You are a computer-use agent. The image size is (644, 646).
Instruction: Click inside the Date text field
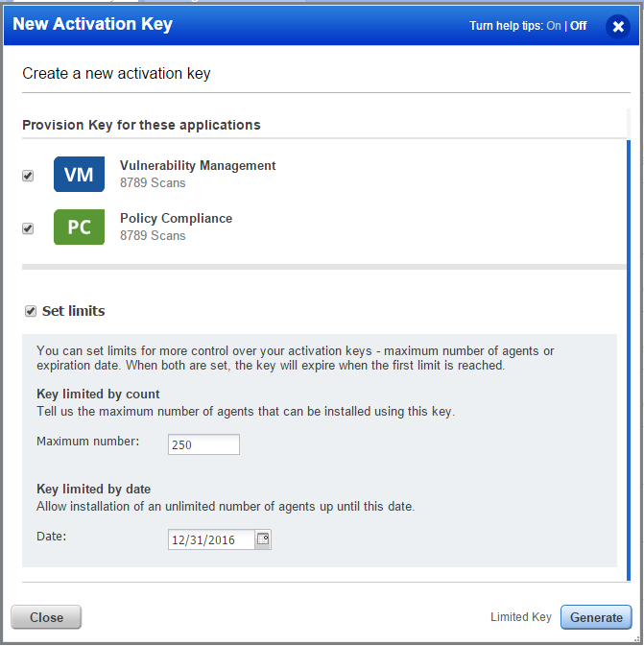tap(211, 539)
